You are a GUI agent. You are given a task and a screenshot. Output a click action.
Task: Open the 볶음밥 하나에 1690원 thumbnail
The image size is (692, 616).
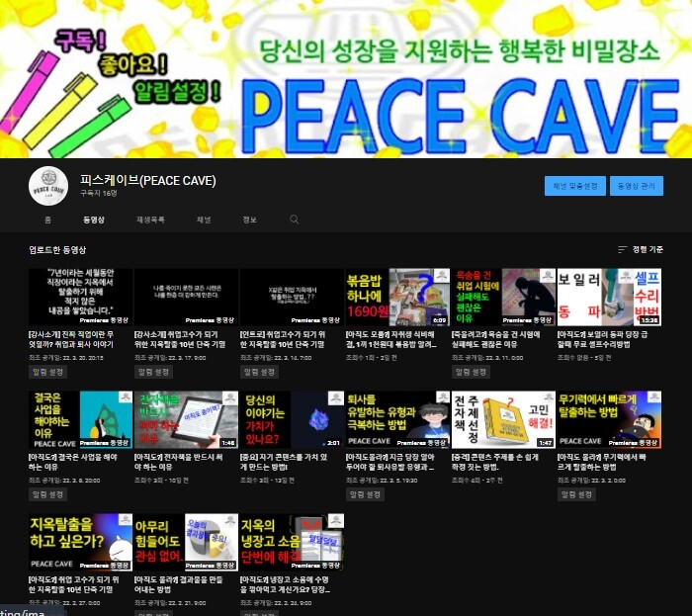click(x=397, y=297)
